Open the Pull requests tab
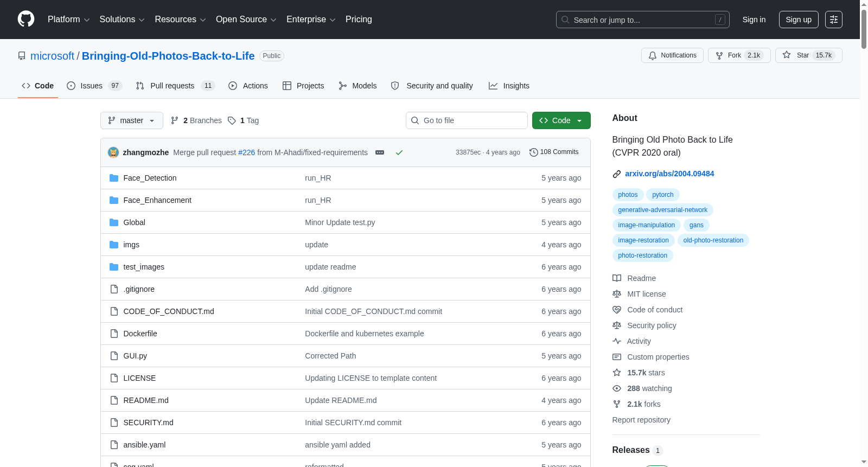The width and height of the screenshot is (868, 467). pos(175,86)
